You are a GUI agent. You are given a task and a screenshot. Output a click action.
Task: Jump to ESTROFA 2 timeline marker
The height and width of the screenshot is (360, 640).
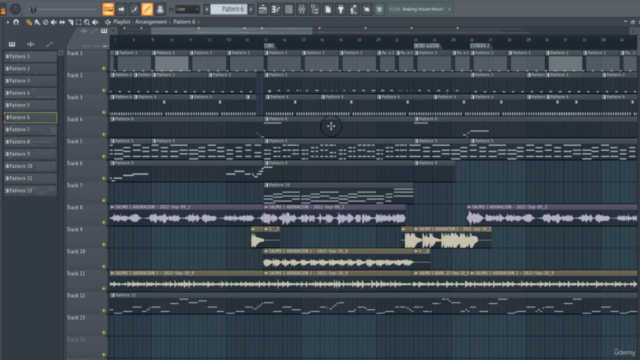point(480,46)
